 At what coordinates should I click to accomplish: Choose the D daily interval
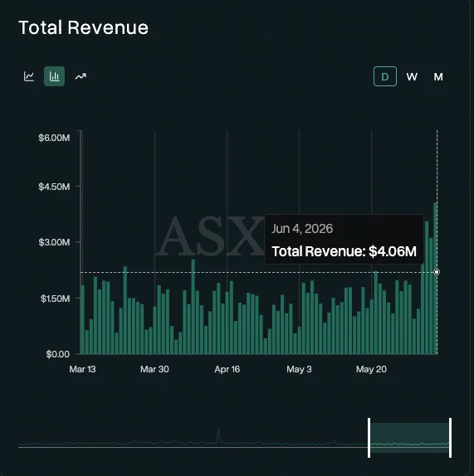(385, 76)
